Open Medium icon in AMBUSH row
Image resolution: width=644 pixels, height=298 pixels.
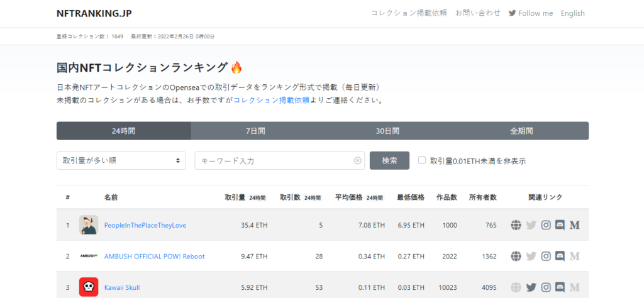pos(575,256)
